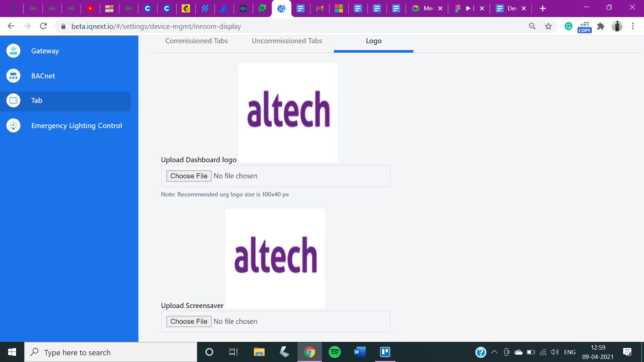Switch input language from ENG
The width and height of the screenshot is (644, 362).
click(x=570, y=352)
